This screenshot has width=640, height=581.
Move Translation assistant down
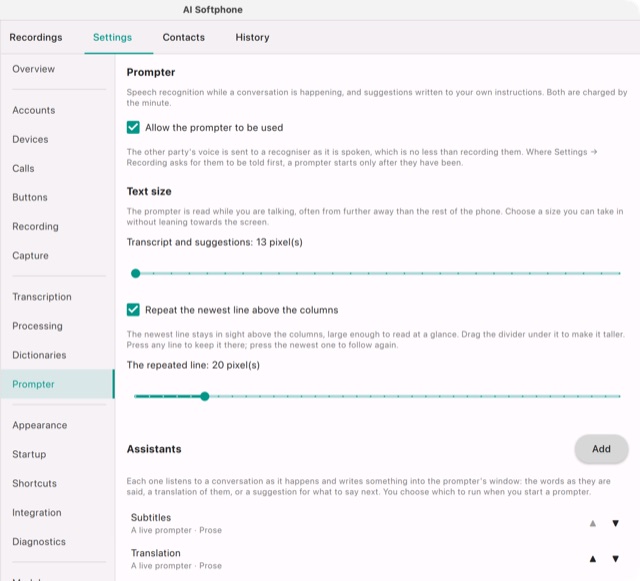click(x=616, y=559)
